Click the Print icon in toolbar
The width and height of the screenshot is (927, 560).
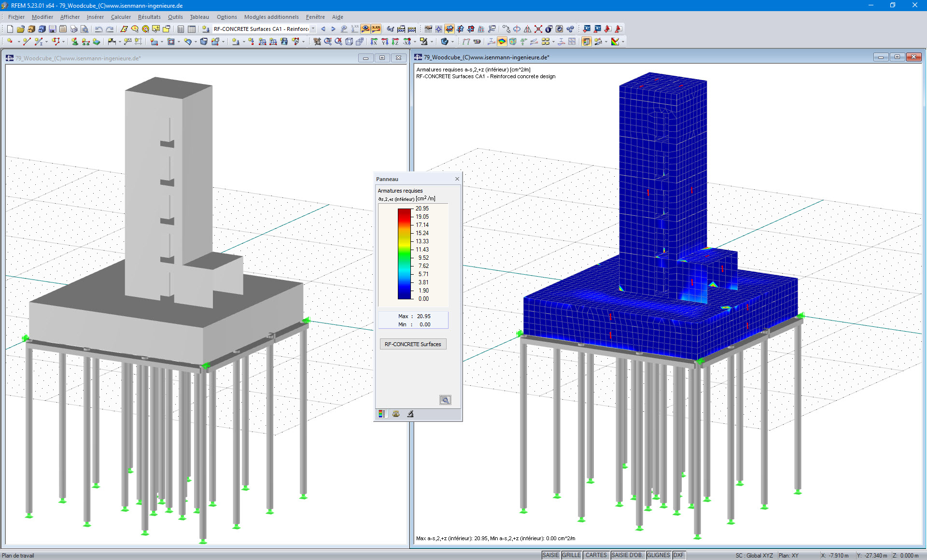point(73,29)
